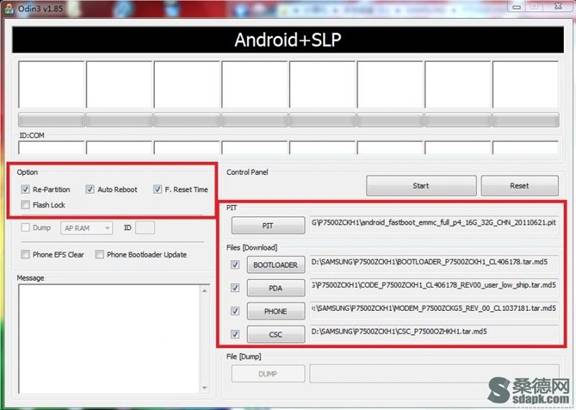Start the flashing process

coord(421,186)
